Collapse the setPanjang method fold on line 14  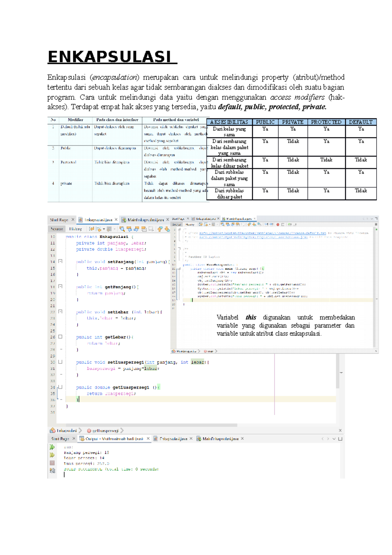[60, 261]
